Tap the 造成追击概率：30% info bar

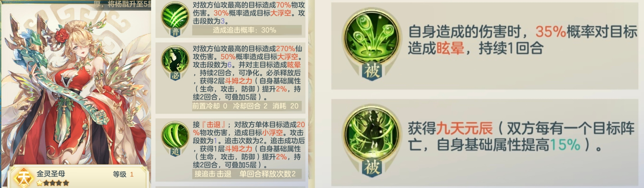pyautogui.click(x=247, y=30)
